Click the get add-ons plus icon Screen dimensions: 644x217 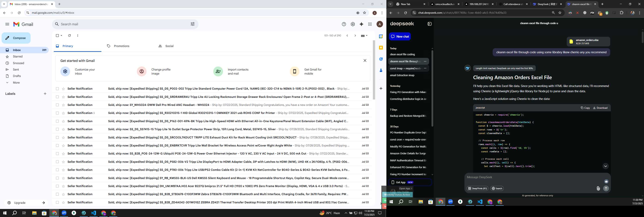click(x=381, y=88)
